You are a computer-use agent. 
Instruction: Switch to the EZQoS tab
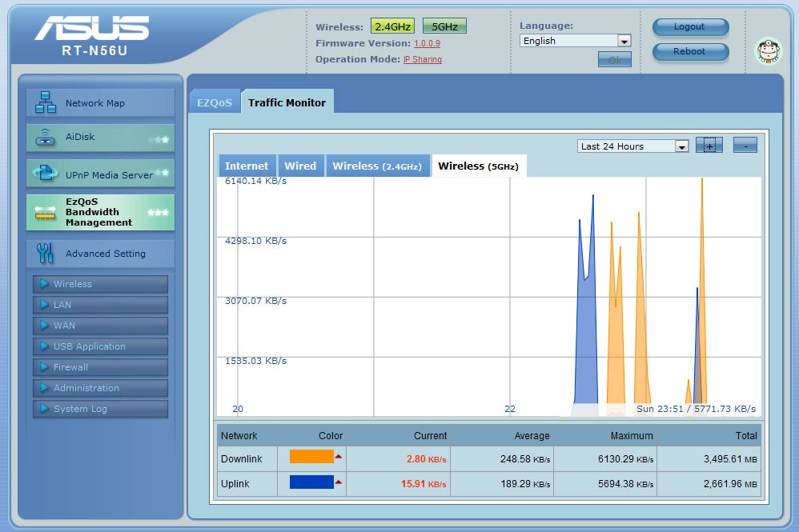(x=215, y=102)
